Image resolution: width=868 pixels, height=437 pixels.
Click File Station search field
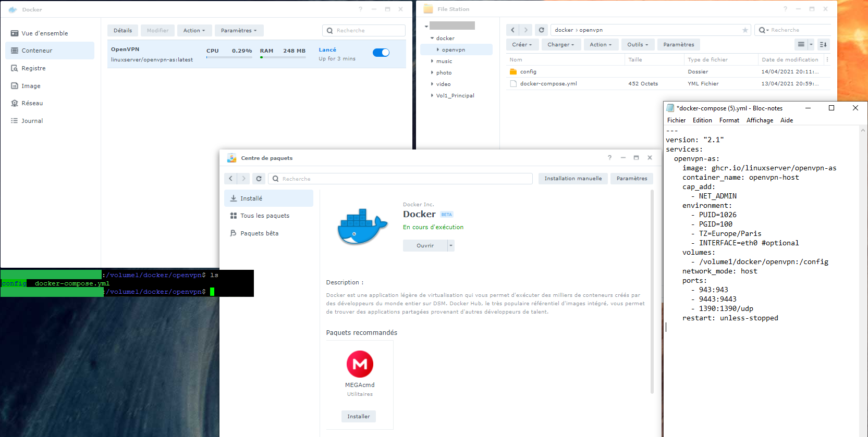click(x=793, y=30)
